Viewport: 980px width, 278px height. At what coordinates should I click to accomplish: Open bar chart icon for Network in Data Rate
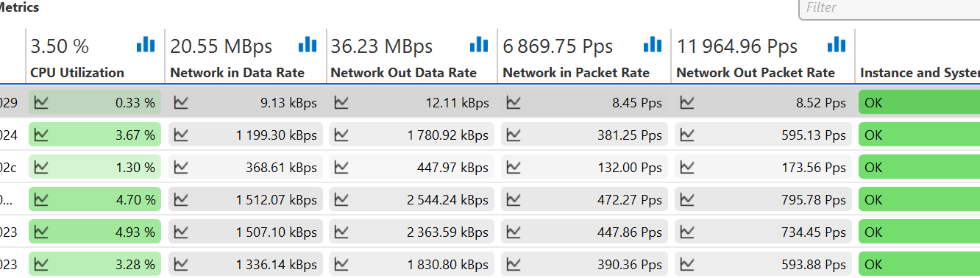pos(307,45)
